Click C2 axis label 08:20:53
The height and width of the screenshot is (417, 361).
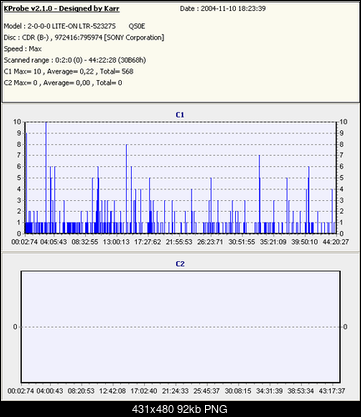click(81, 391)
